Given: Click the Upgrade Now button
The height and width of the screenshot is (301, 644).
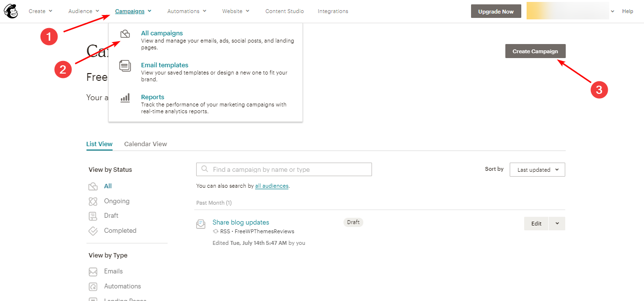Looking at the screenshot, I should coord(496,12).
